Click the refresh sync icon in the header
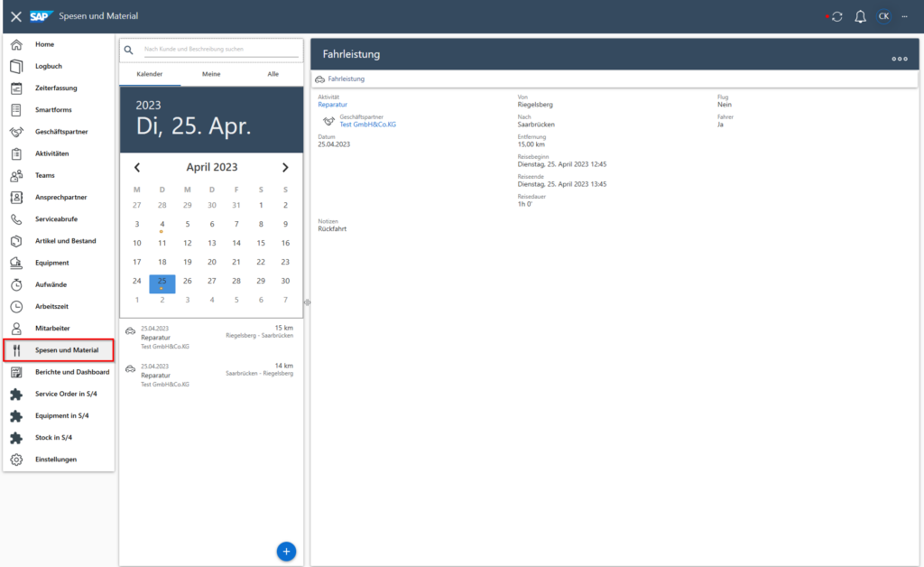 coord(836,15)
